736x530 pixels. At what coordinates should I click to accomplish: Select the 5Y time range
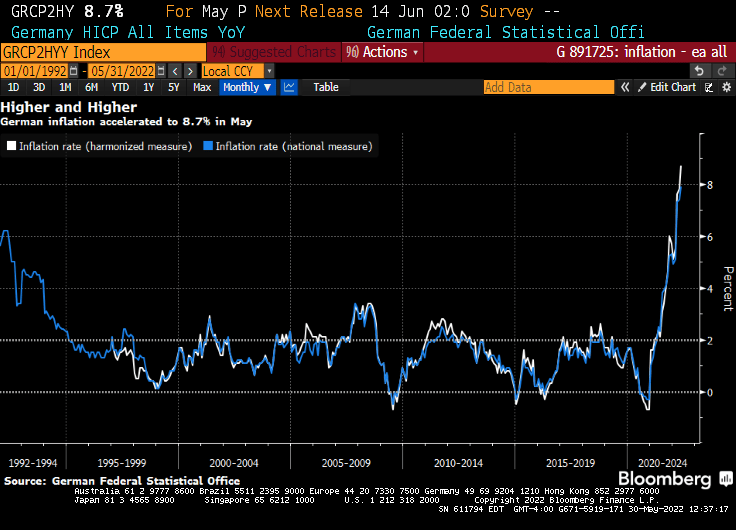[x=175, y=88]
